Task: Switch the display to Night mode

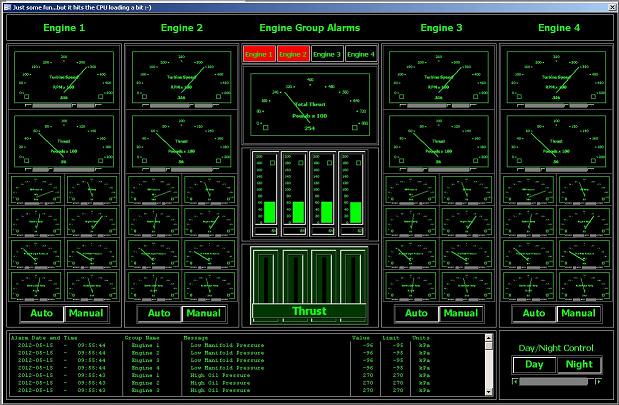Action: (x=579, y=365)
